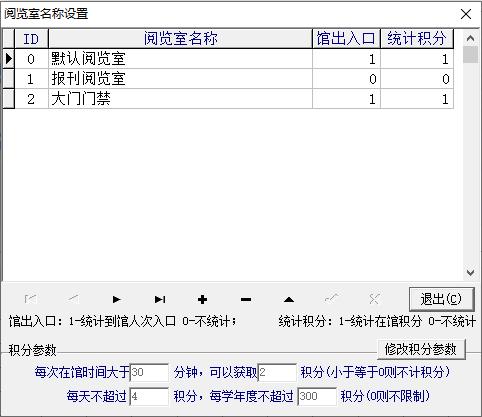Add a new reading room with plus icon
482x417 pixels.
pyautogui.click(x=202, y=299)
